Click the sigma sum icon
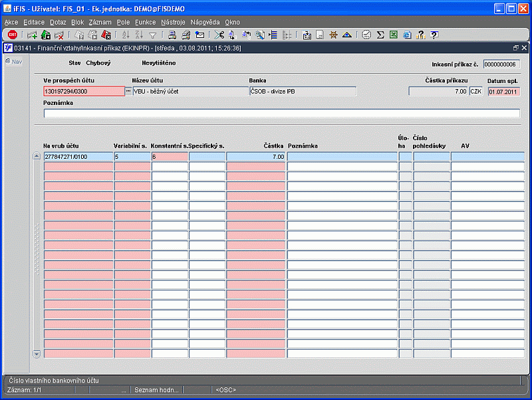532x400 pixels. (380, 35)
